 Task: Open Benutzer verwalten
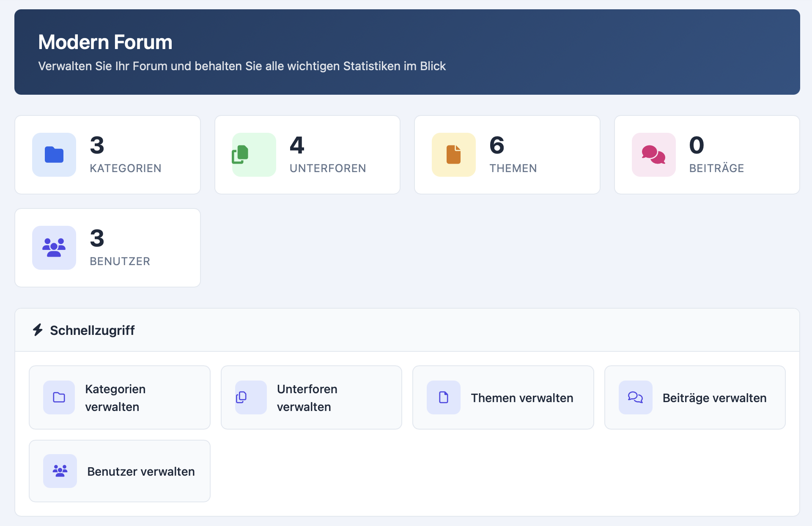[x=119, y=471]
